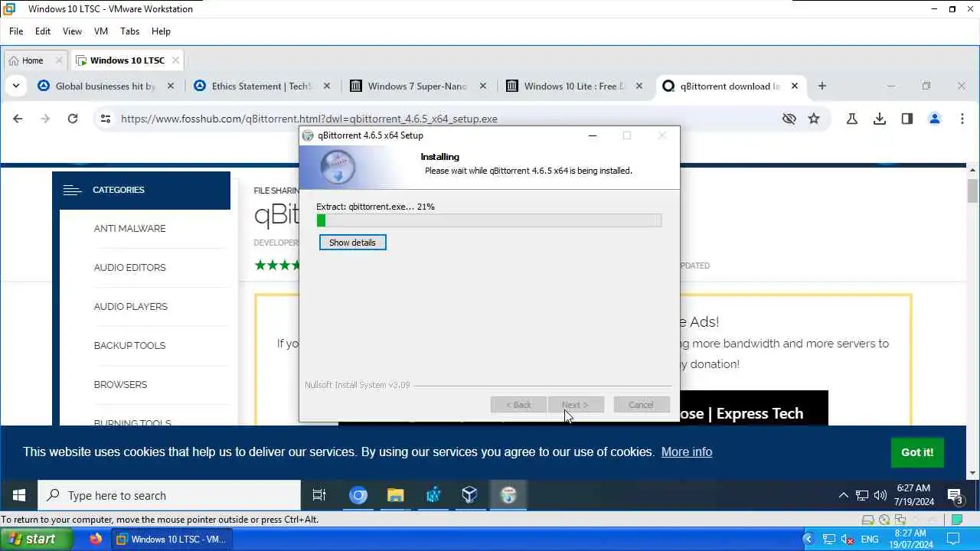Open Windows 10 Start button
This screenshot has width=980, height=551.
coord(19,495)
